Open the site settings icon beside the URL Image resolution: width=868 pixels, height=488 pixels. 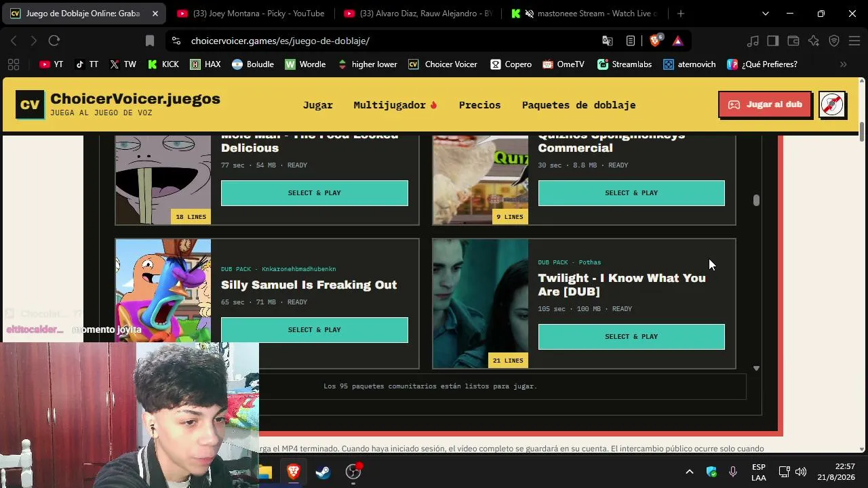tap(176, 41)
